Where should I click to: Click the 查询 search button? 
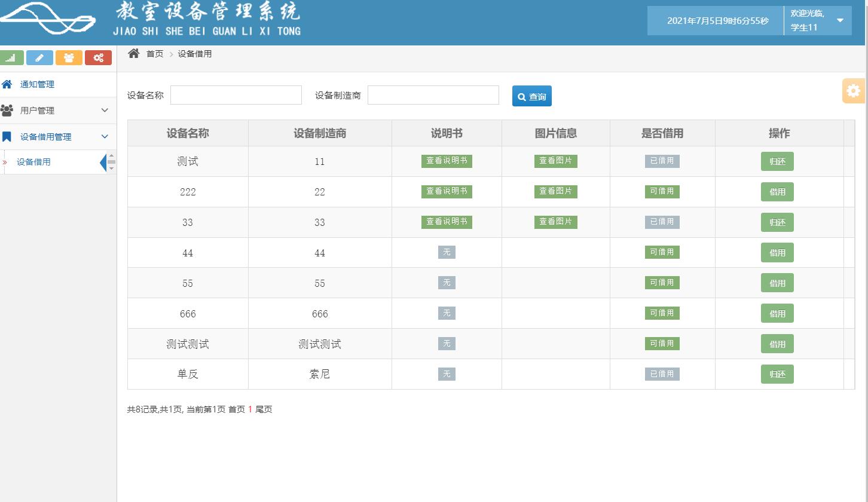point(531,96)
